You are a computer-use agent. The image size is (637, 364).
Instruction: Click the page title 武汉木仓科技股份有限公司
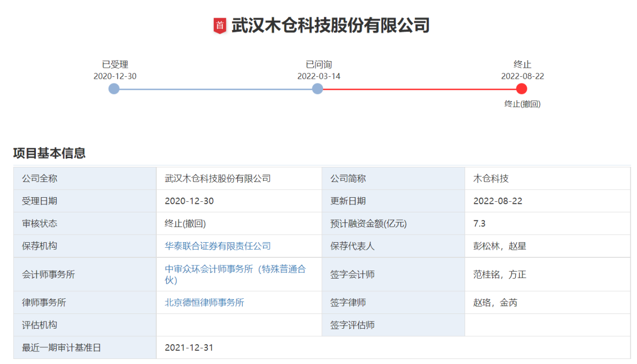331,25
